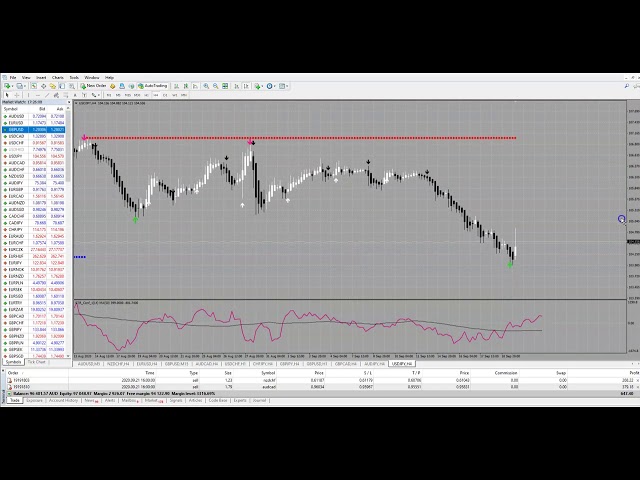
Task: Select the arrow cursor tool
Action: pos(6,95)
